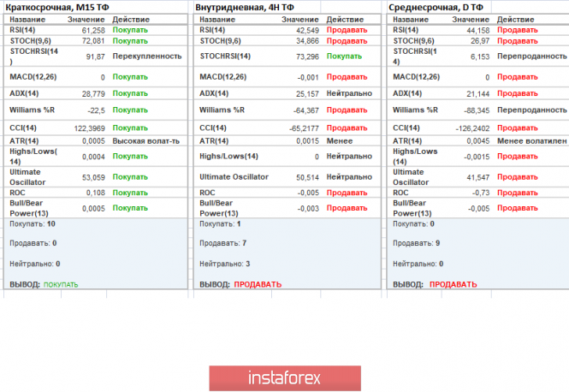Click 'Продавать: 7' summary in 4H table
The image size is (569, 392).
click(x=222, y=243)
